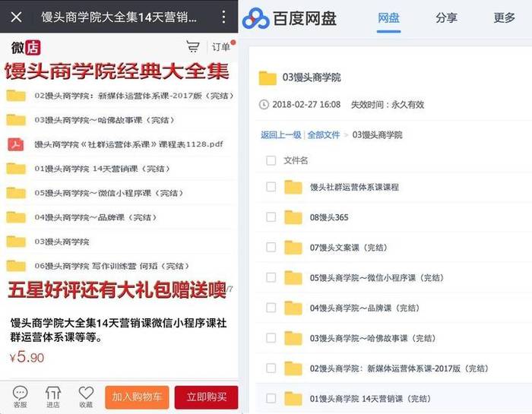Viewport: 532px width, 414px height.
Task: Click file name 07馒头文案课（完结）
Action: [349, 248]
